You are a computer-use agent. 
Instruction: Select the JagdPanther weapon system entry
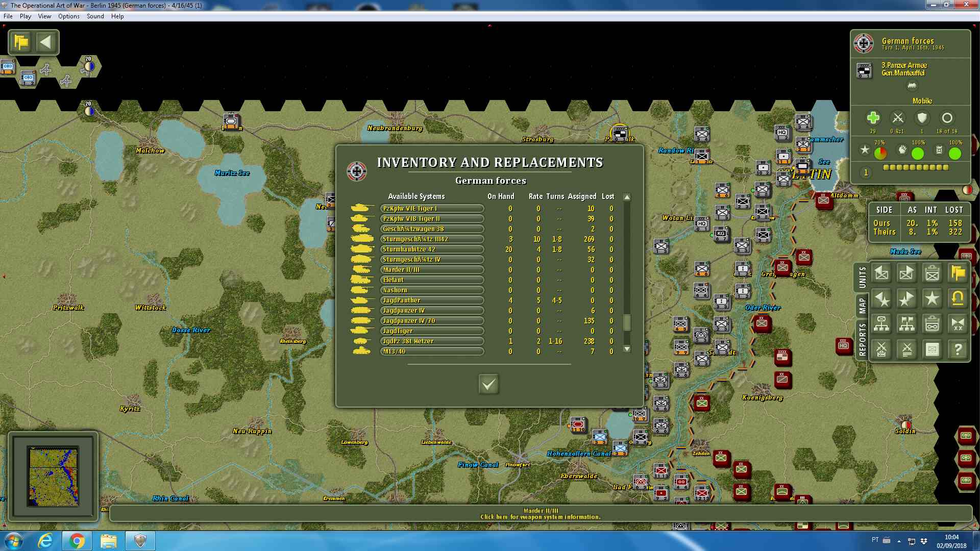(432, 300)
